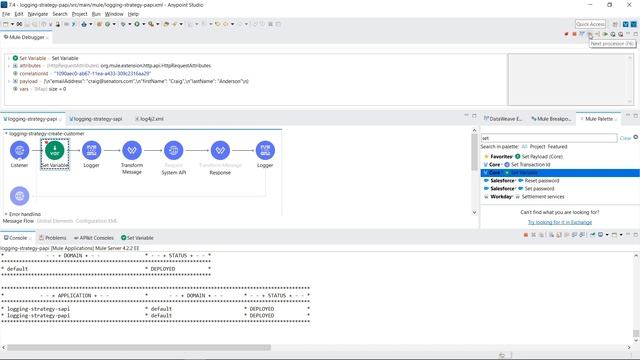
Task: Open the Open Console dropdown arrow
Action: [621, 235]
